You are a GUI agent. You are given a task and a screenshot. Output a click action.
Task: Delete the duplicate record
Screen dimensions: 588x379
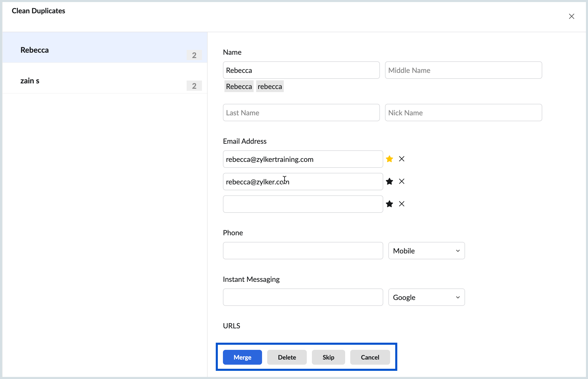287,357
